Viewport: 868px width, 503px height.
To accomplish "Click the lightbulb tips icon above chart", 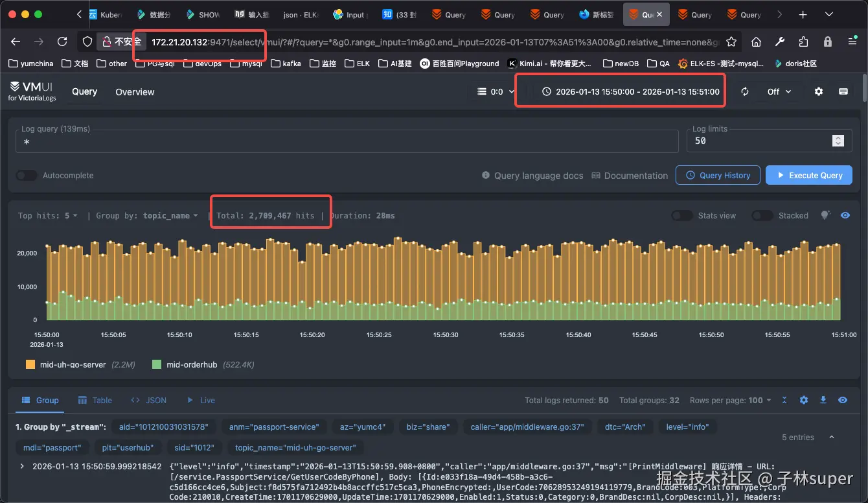I will point(825,215).
